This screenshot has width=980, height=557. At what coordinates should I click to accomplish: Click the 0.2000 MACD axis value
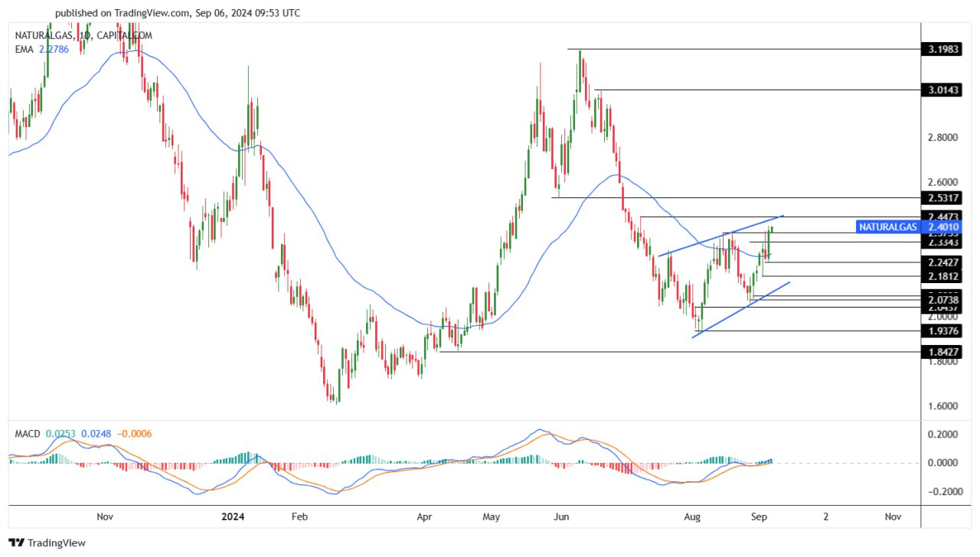coord(942,434)
